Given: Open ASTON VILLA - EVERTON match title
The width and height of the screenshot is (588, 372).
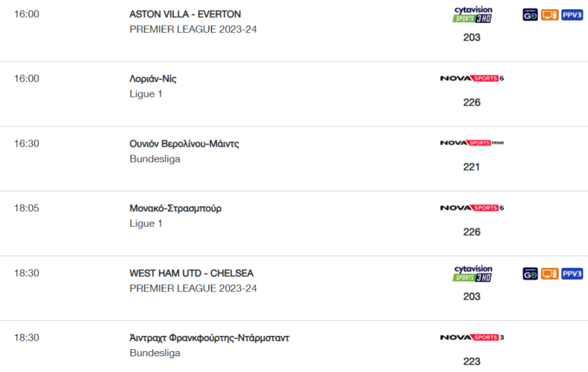Looking at the screenshot, I should [x=186, y=14].
